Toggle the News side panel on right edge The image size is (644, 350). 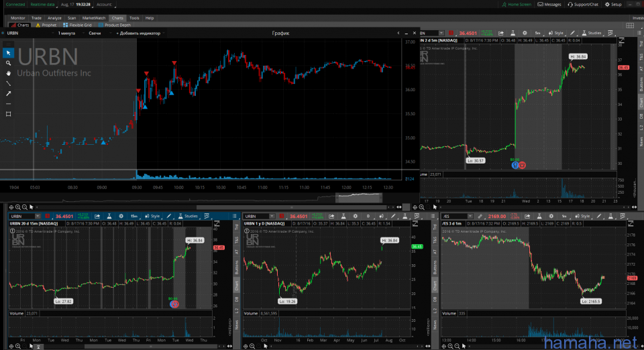point(641,141)
